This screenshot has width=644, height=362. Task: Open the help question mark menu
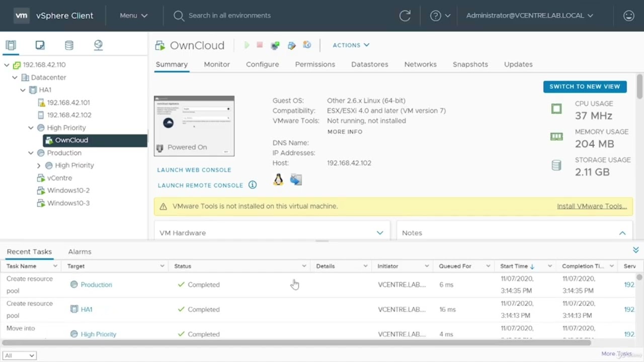pos(440,16)
